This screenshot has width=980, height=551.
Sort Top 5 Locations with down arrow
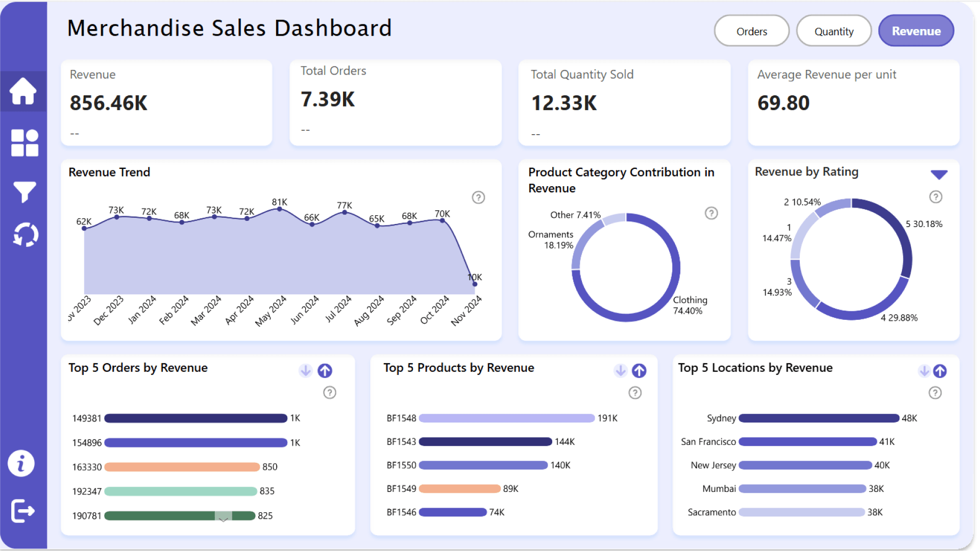[x=924, y=371]
